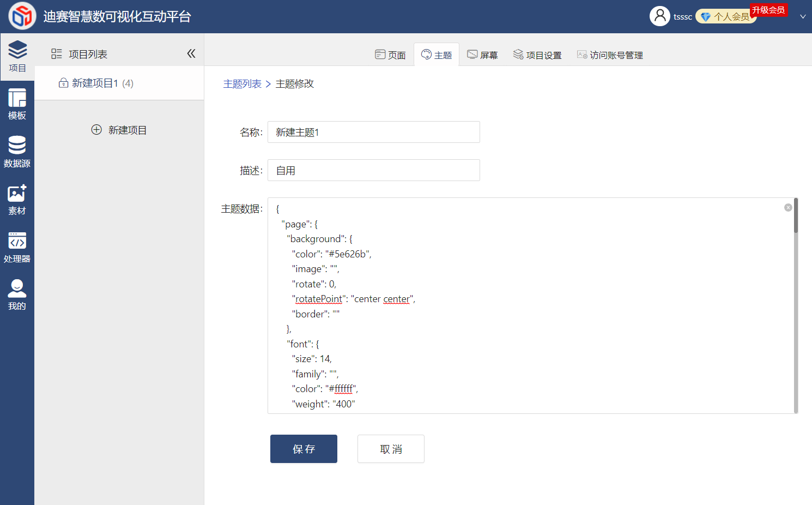The height and width of the screenshot is (505, 812).
Task: Click the 取消 button
Action: pyautogui.click(x=391, y=449)
